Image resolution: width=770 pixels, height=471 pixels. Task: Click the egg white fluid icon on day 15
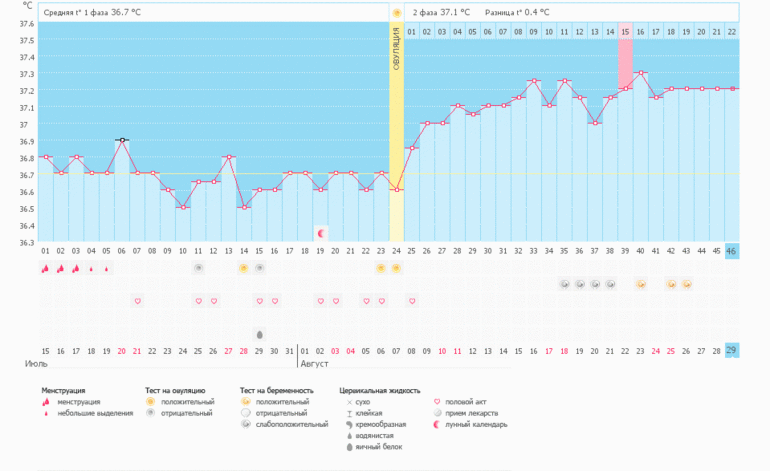[x=260, y=334]
